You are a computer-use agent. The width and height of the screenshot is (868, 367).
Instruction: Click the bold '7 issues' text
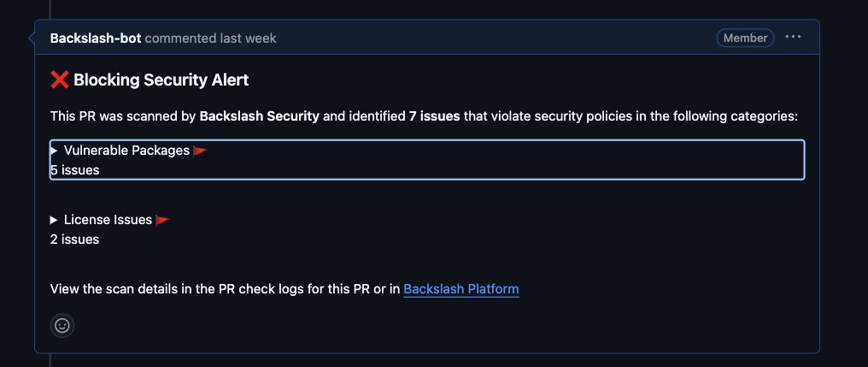[435, 116]
